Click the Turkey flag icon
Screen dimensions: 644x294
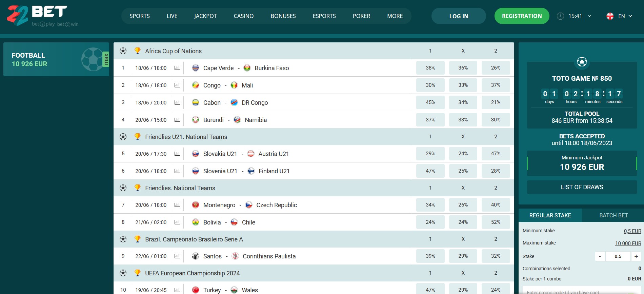(x=196, y=290)
